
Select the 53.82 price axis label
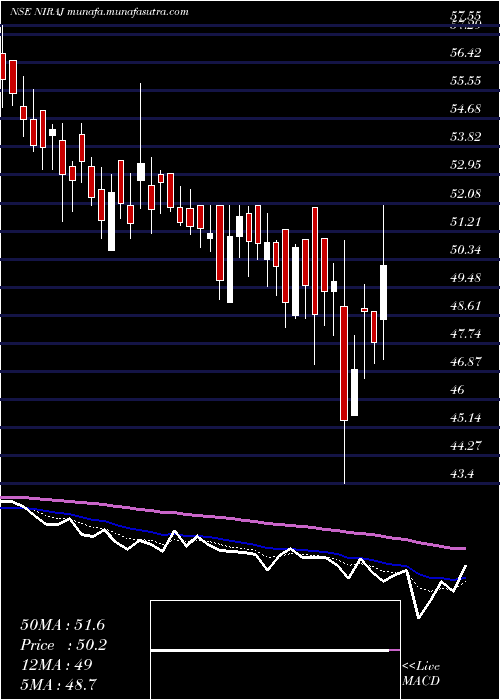click(x=466, y=137)
